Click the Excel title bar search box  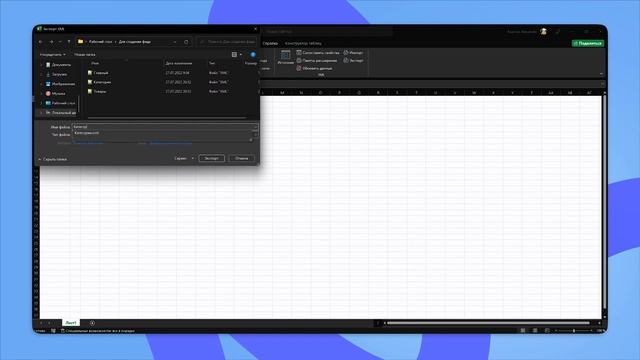327,31
